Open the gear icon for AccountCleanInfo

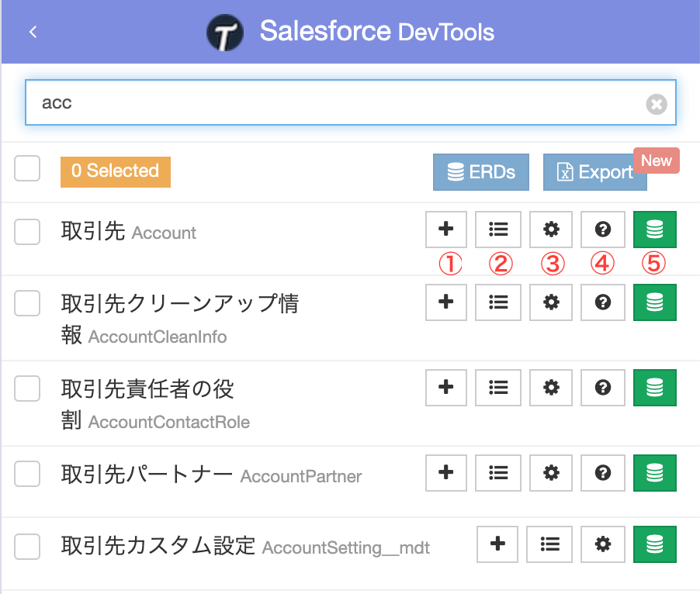coord(551,302)
